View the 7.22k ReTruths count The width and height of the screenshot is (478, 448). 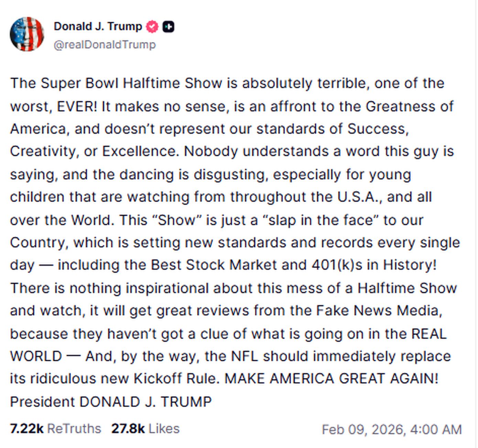26,429
